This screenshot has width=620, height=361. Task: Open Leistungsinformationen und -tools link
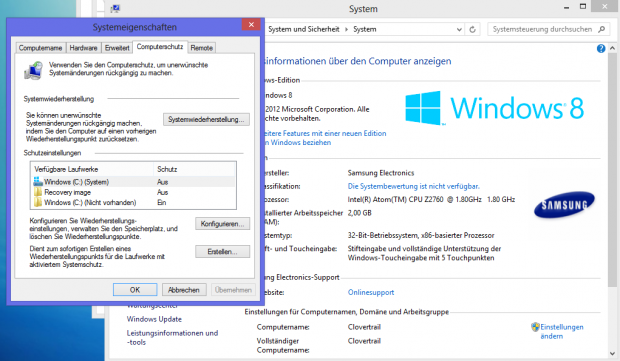point(172,338)
